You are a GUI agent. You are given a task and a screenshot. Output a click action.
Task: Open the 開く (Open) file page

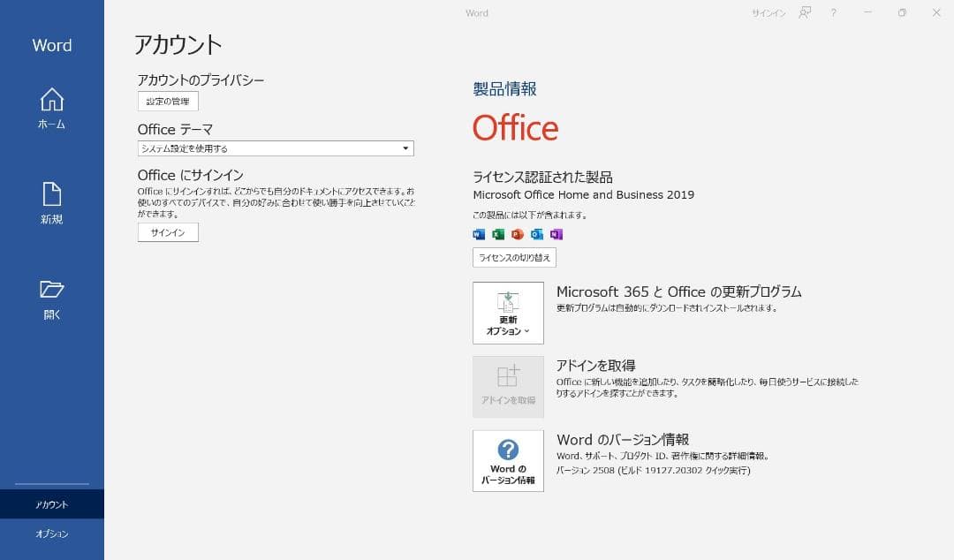coord(52,299)
